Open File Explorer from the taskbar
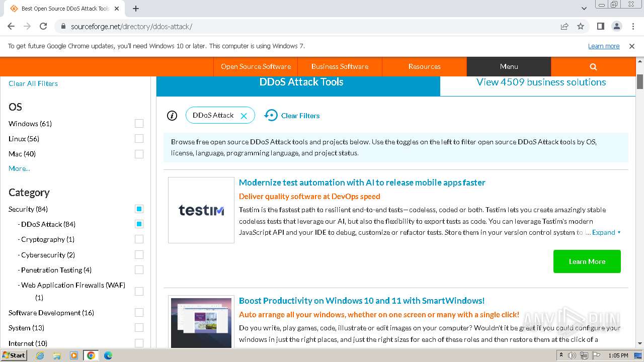 (57, 355)
